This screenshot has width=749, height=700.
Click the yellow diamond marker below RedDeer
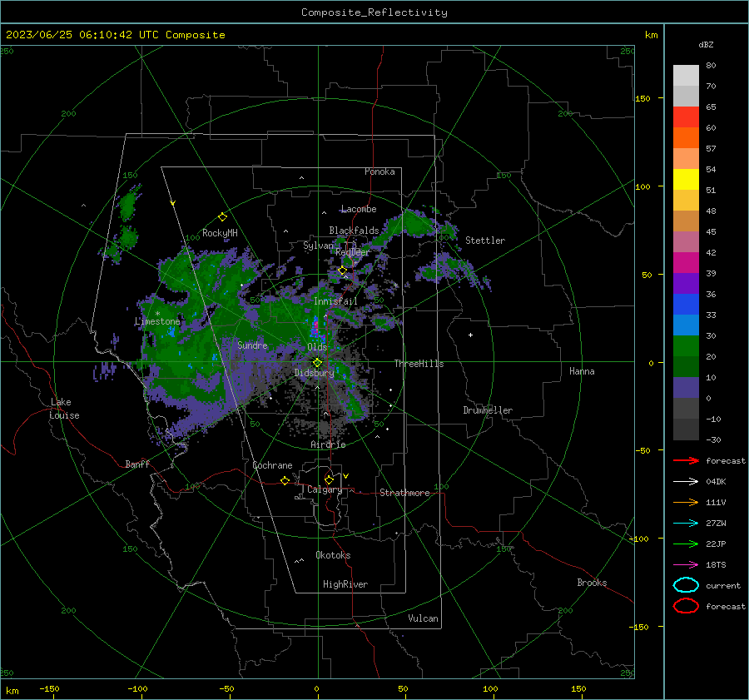click(342, 271)
